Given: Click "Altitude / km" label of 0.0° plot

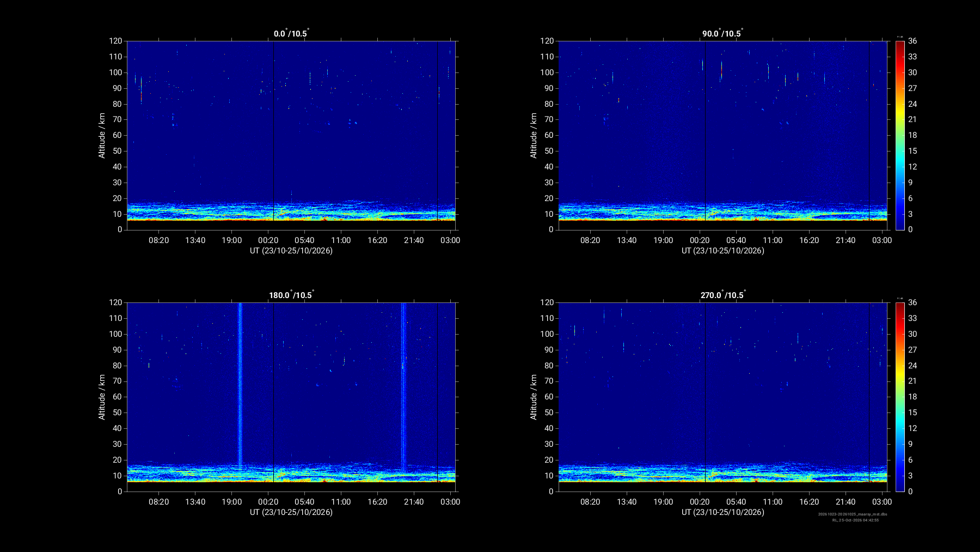Looking at the screenshot, I should coord(102,136).
